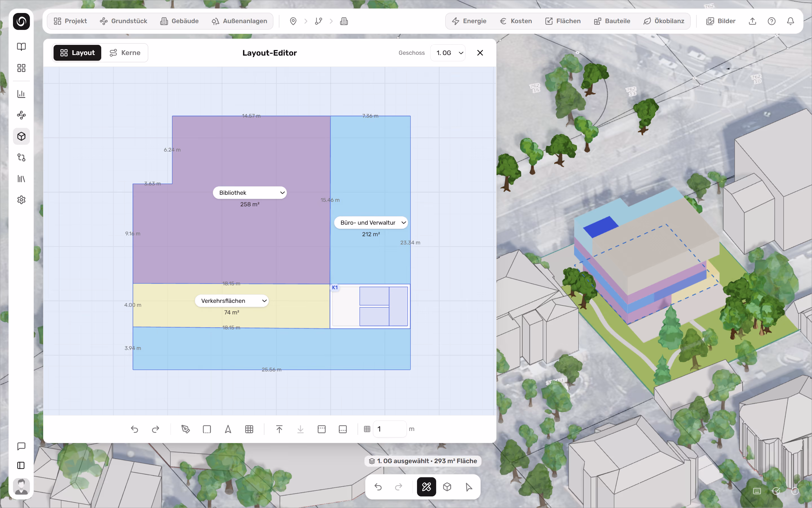The height and width of the screenshot is (508, 812).
Task: Open the Grundstück tab
Action: pyautogui.click(x=123, y=21)
